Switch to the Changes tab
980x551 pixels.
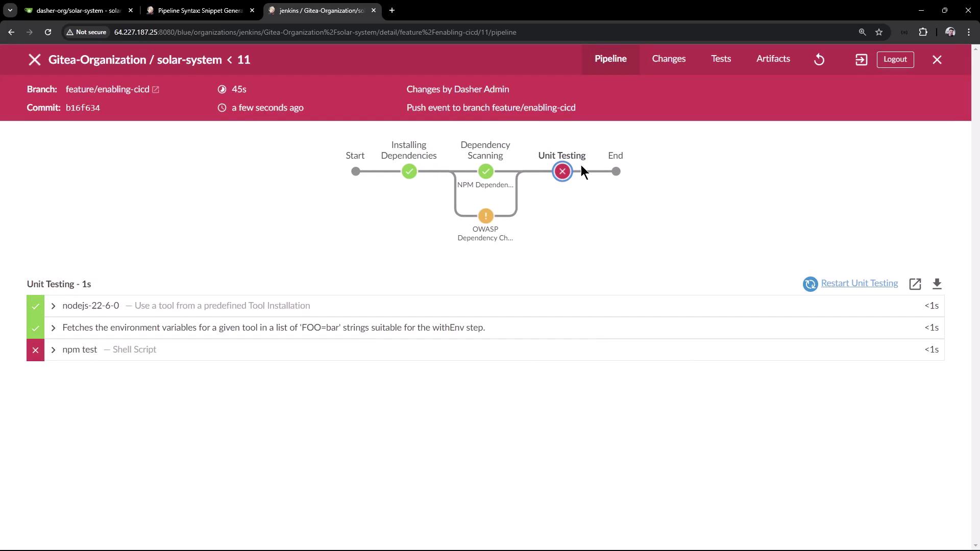(x=669, y=59)
